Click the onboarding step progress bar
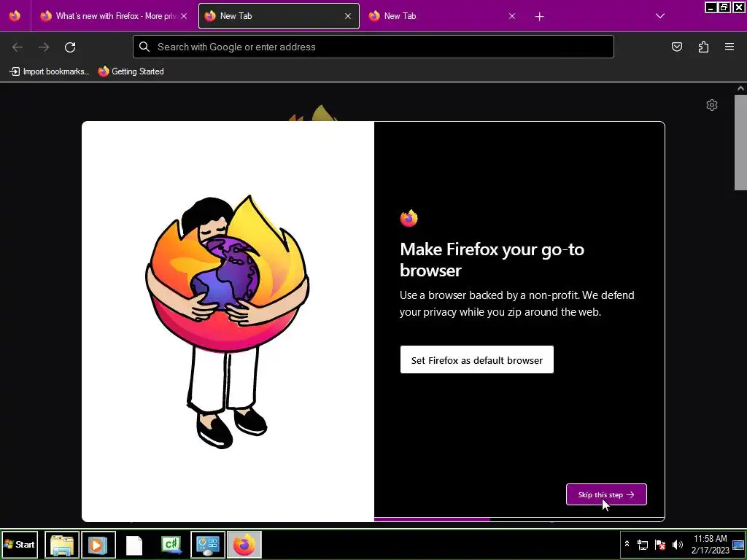 519,519
